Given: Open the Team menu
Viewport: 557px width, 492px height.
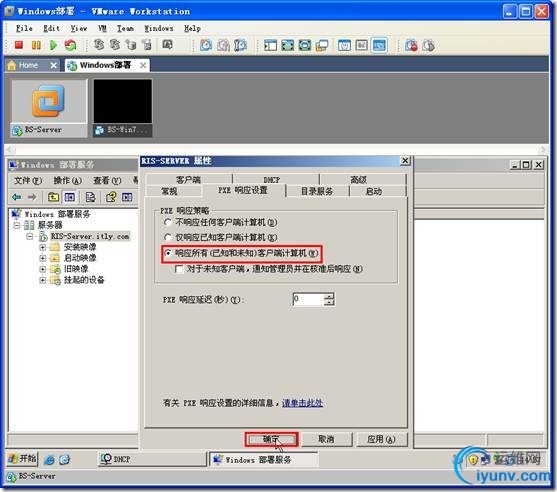Looking at the screenshot, I should [125, 28].
